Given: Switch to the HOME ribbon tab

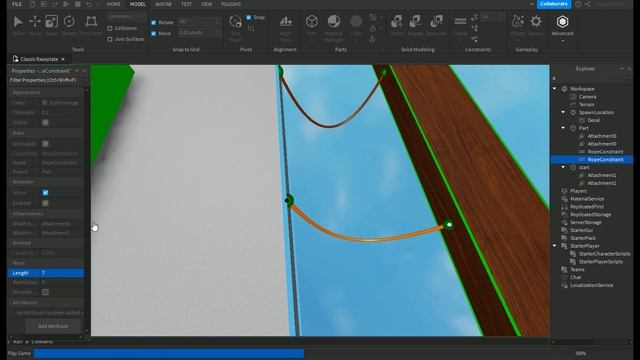Looking at the screenshot, I should point(113,4).
